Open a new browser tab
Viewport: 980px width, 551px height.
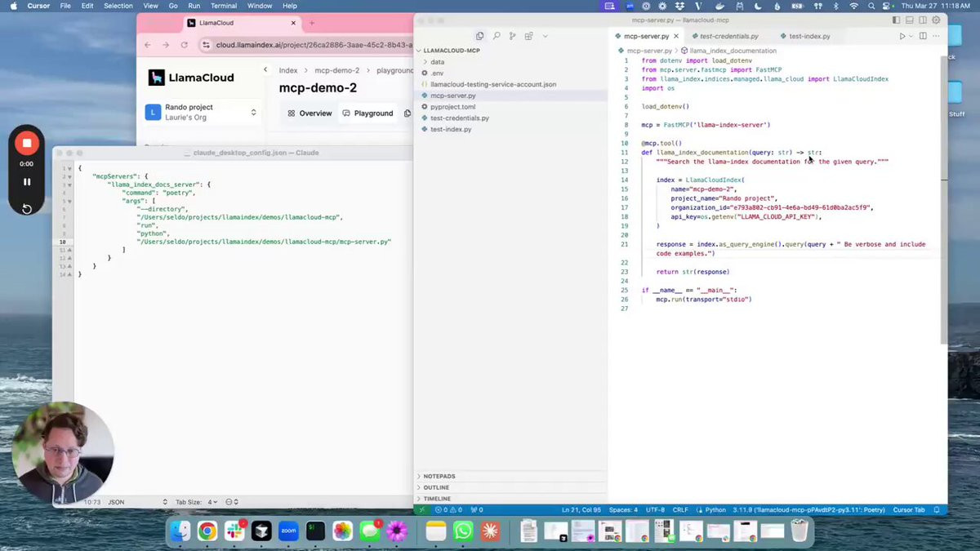click(x=311, y=23)
